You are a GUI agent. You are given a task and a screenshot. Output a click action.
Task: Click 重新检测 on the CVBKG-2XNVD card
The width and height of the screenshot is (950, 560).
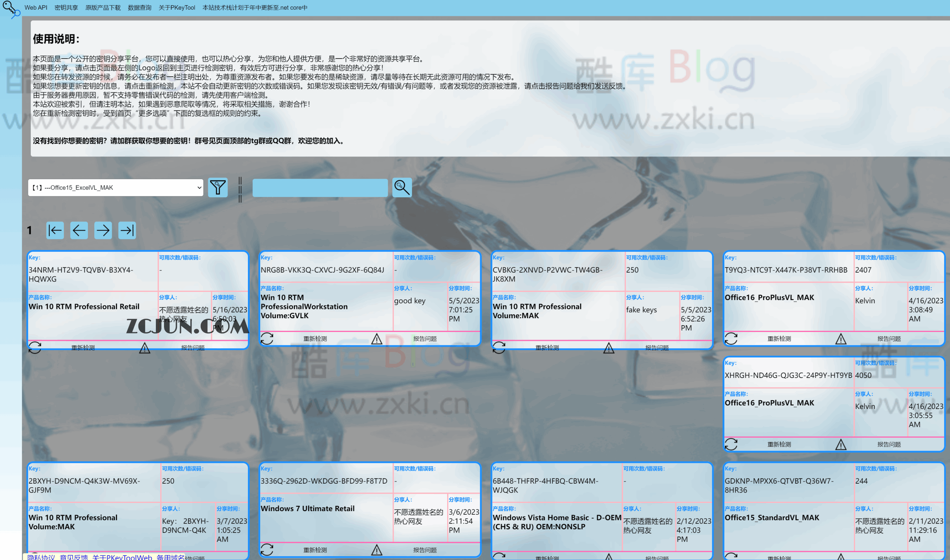pos(547,347)
